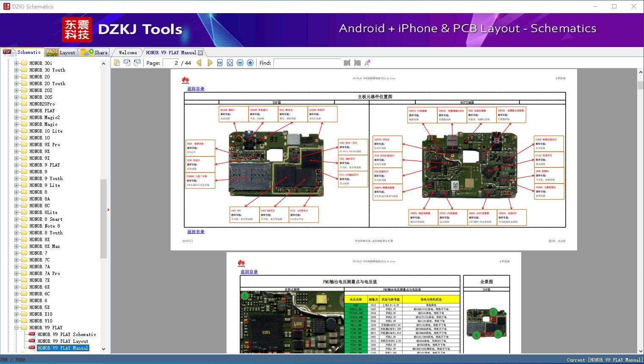The width and height of the screenshot is (644, 364).
Task: Expand the HONOR PLAY folder node
Action: click(x=17, y=111)
